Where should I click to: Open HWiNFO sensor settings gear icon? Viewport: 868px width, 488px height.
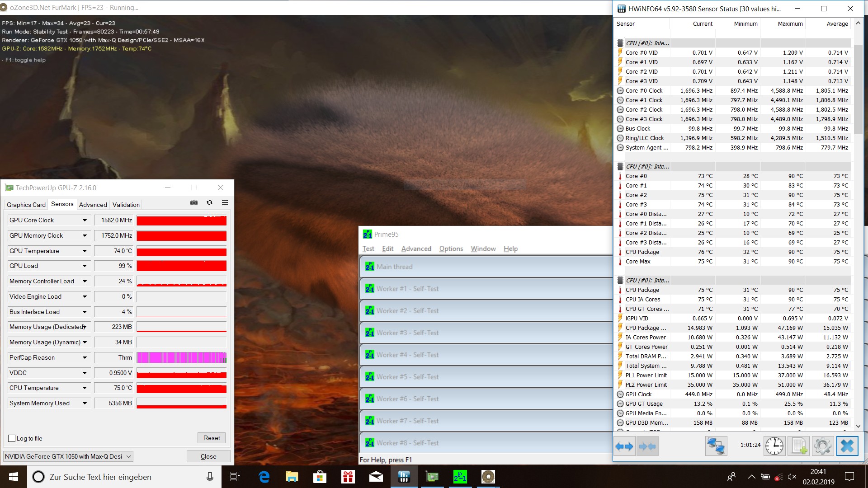pyautogui.click(x=822, y=446)
